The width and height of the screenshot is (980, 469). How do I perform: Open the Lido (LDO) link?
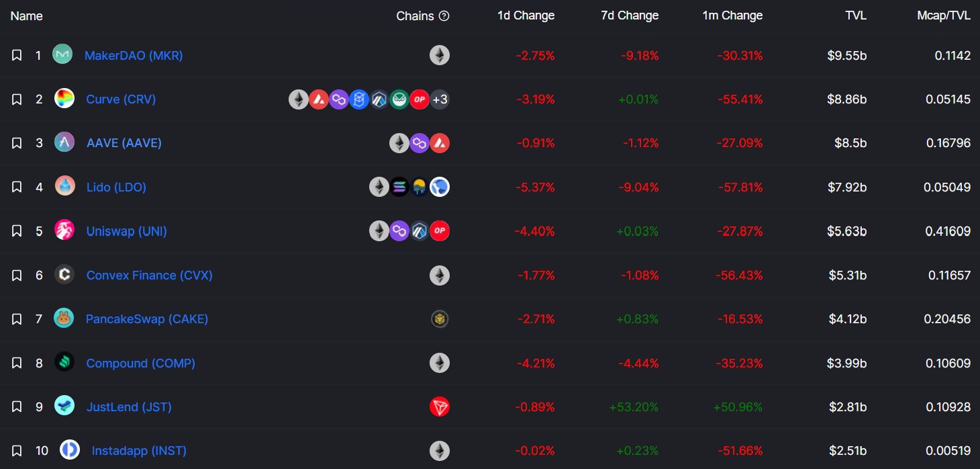pos(116,187)
